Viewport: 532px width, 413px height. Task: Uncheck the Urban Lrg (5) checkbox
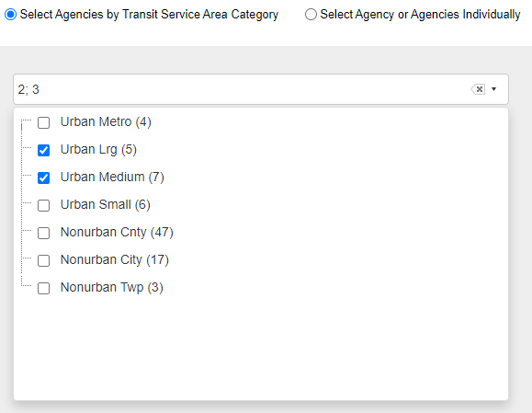pos(43,150)
